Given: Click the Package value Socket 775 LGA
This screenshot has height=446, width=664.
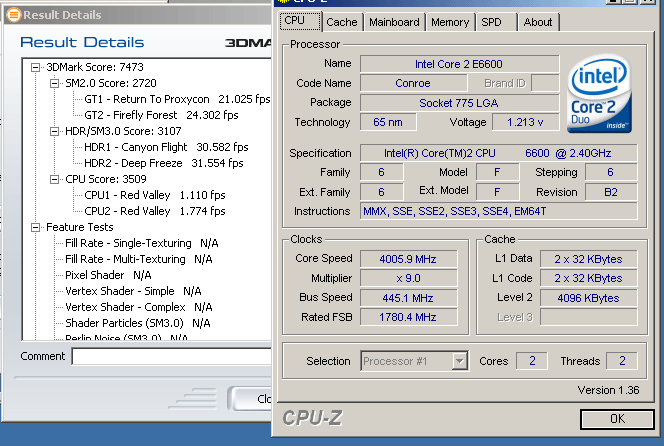Looking at the screenshot, I should 459,103.
